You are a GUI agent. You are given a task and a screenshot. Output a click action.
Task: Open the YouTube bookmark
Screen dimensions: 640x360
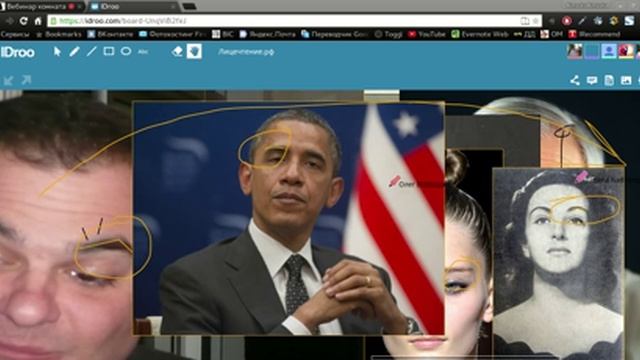coord(427,34)
